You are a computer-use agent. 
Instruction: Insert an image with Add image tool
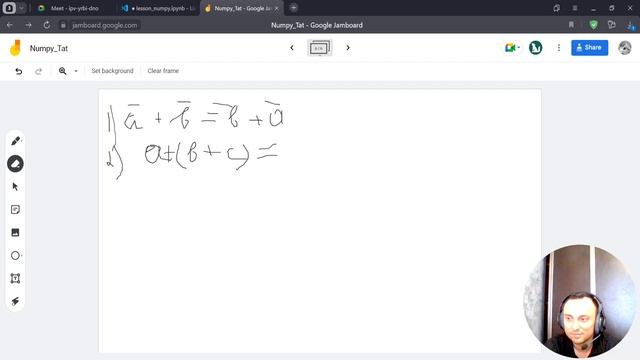(16, 232)
